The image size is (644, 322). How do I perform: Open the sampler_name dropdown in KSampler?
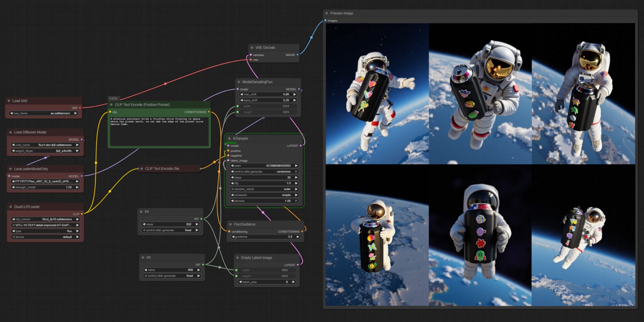point(264,189)
